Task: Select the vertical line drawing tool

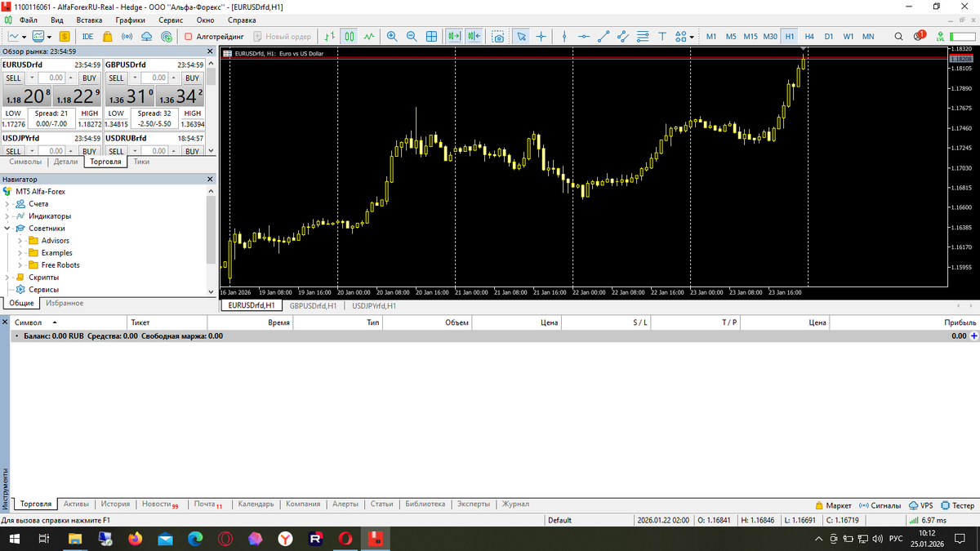Action: pyautogui.click(x=564, y=37)
